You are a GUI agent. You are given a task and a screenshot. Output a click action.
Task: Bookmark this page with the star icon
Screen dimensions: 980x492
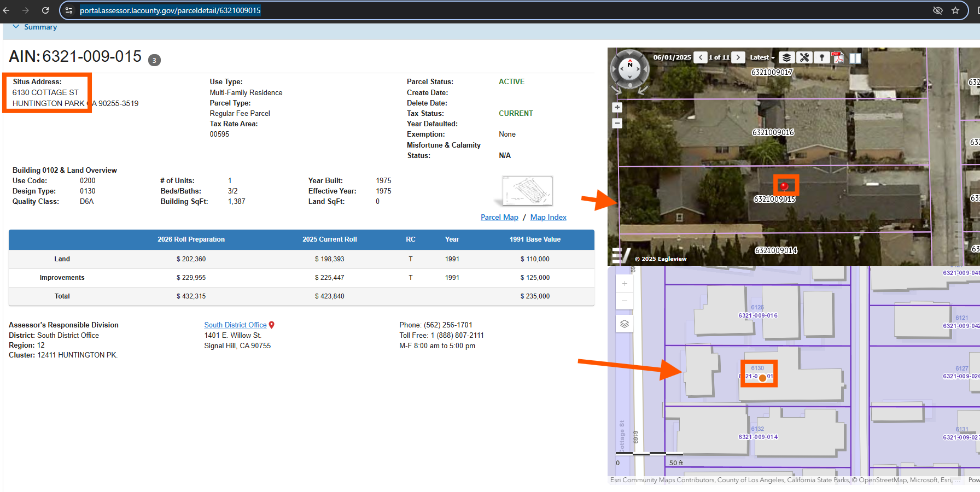955,10
